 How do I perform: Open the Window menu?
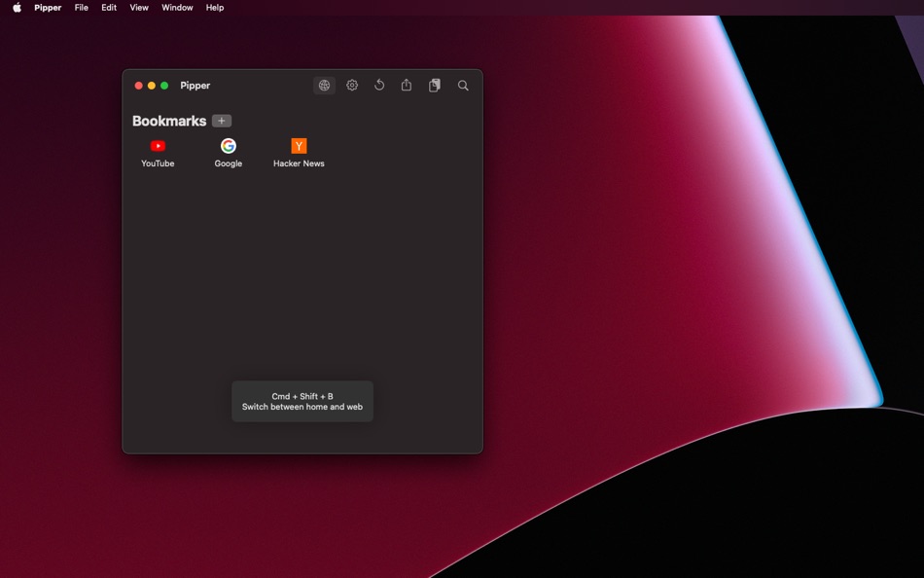[176, 7]
